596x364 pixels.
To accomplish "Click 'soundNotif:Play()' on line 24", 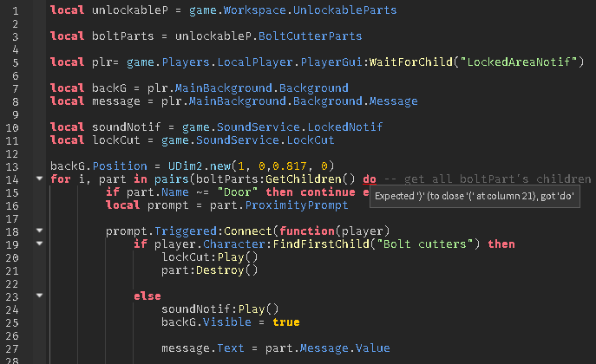I will [x=220, y=309].
